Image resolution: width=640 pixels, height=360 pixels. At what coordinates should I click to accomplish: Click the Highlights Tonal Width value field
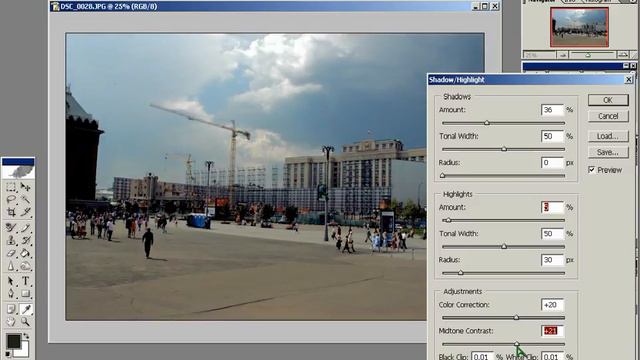[552, 233]
